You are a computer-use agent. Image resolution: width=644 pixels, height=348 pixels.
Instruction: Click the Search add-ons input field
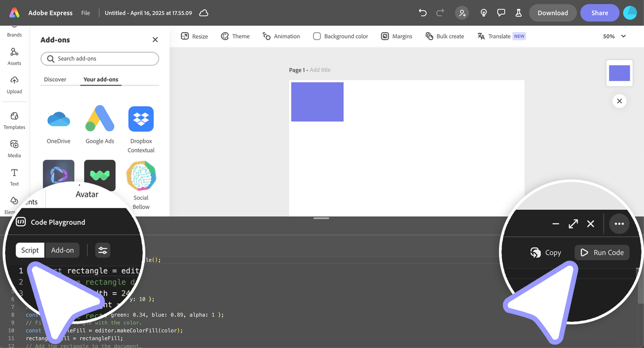[x=99, y=59]
